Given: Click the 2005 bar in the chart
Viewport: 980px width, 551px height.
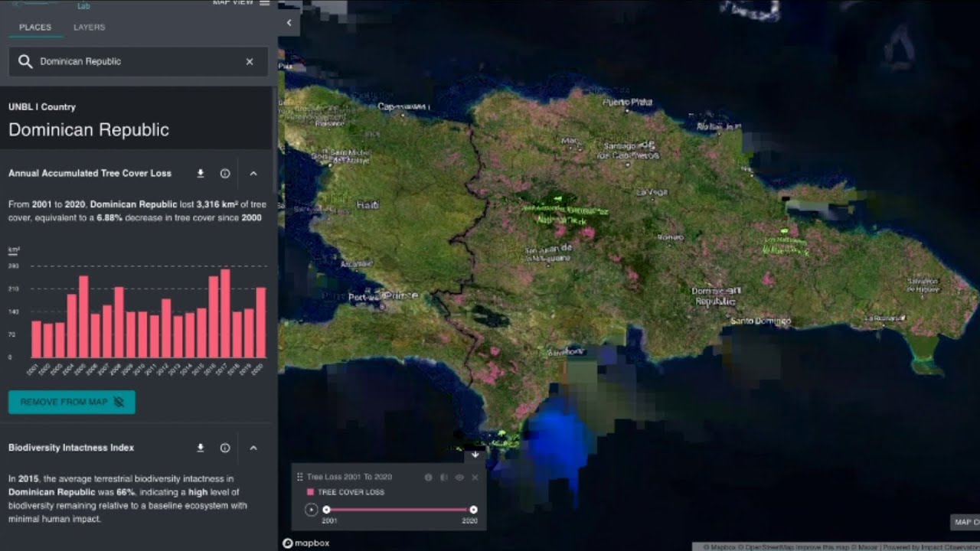Looking at the screenshot, I should [x=83, y=317].
